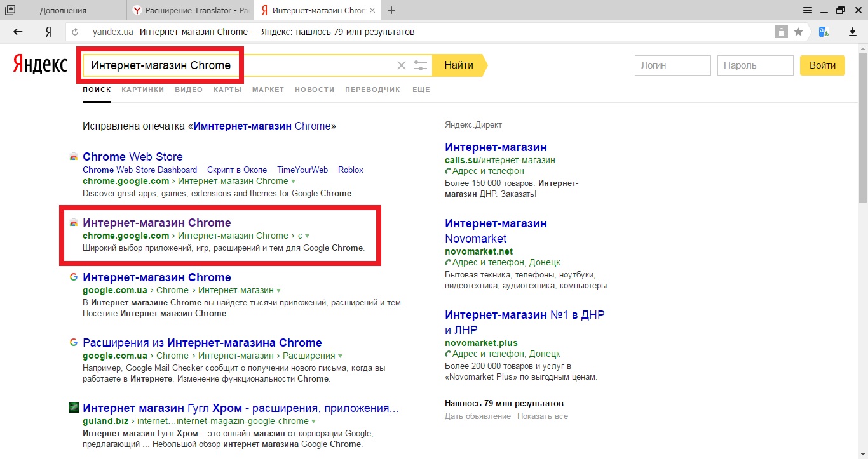Expand arrow after google.com.ua › Chrome › Интернет-магазин

tap(278, 291)
